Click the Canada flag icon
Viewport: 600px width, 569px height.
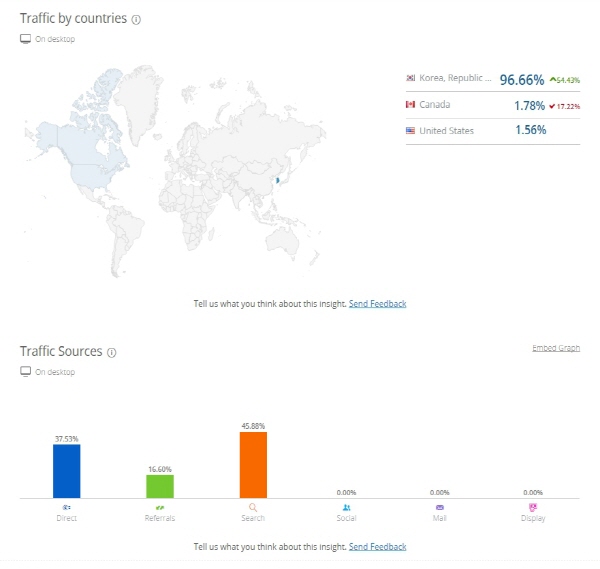click(410, 104)
